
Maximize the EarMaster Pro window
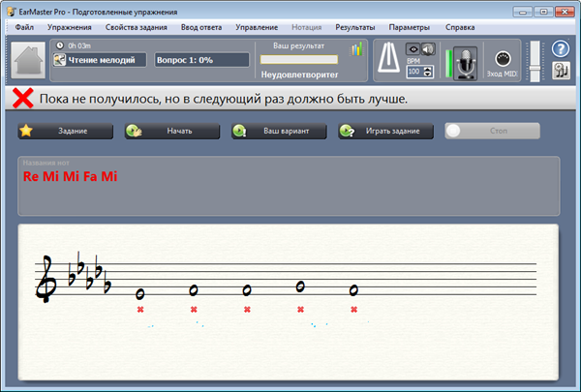click(x=543, y=12)
